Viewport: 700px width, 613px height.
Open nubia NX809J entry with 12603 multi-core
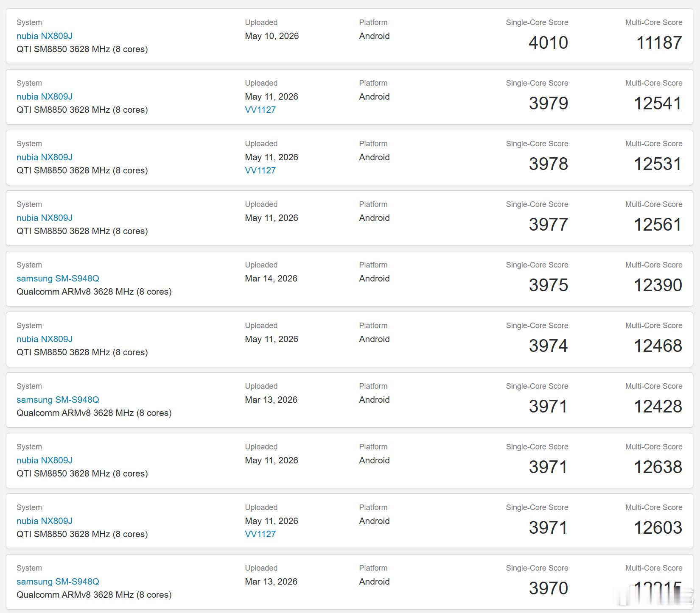pos(45,521)
